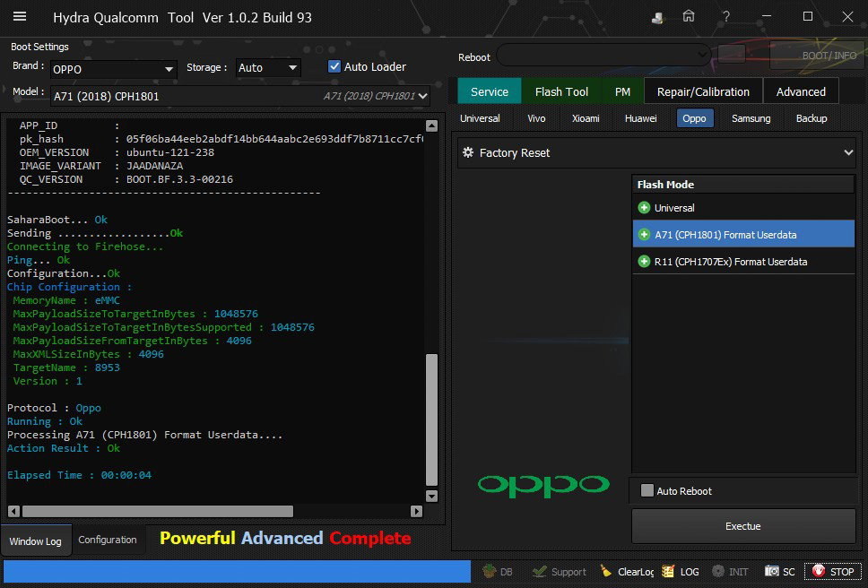The width and height of the screenshot is (868, 588).
Task: Switch to the Configuration log tab
Action: coord(108,540)
